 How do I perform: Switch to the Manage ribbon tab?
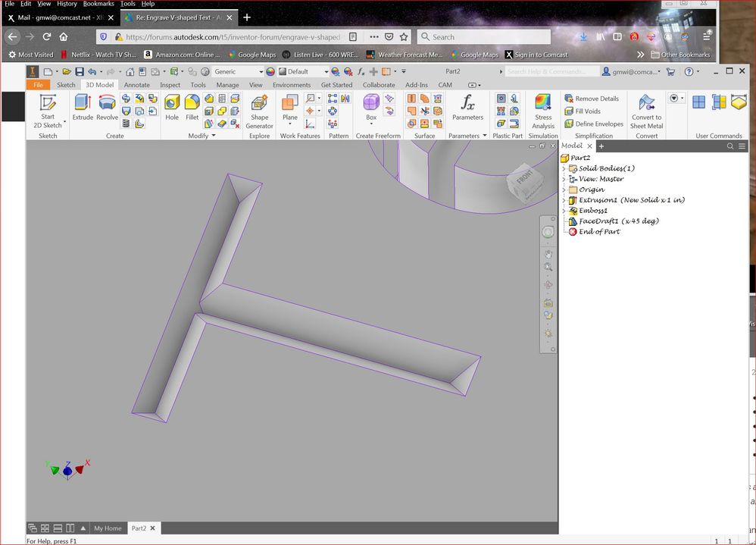[227, 85]
